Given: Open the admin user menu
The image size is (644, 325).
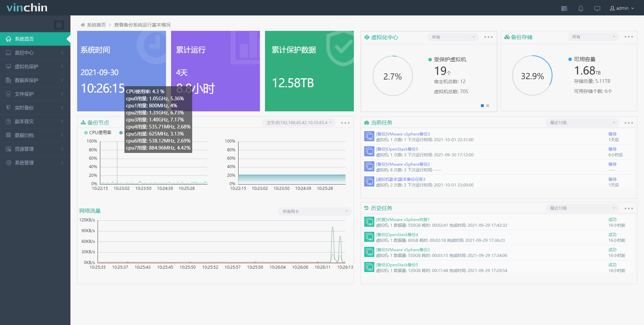Looking at the screenshot, I should tap(622, 8).
